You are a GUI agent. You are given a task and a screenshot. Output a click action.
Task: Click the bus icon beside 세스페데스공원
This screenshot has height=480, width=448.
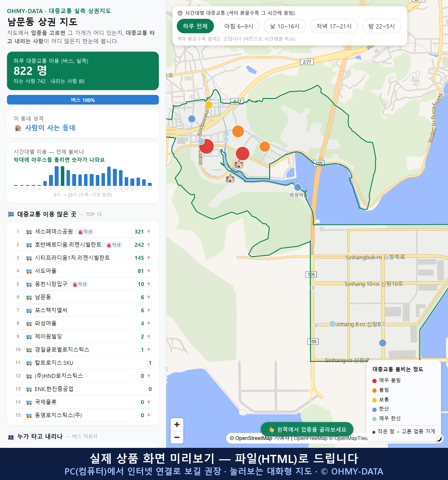pos(29,232)
